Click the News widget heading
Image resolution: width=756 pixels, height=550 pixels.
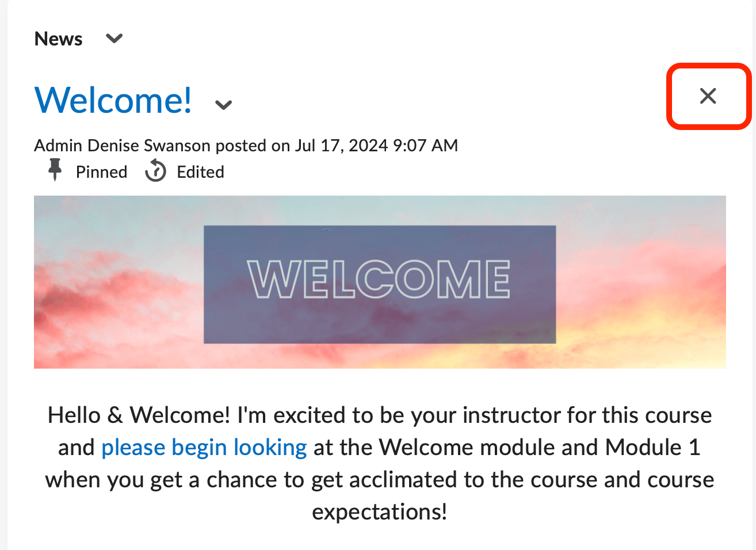59,39
